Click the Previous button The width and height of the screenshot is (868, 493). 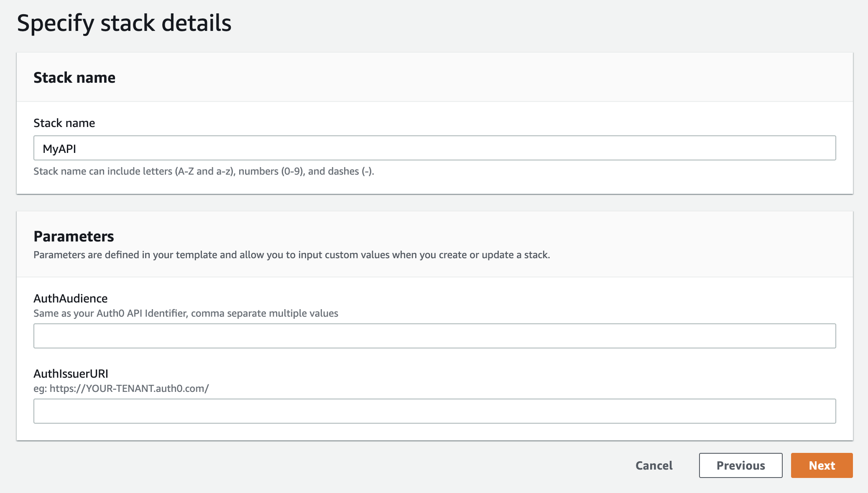pos(740,465)
